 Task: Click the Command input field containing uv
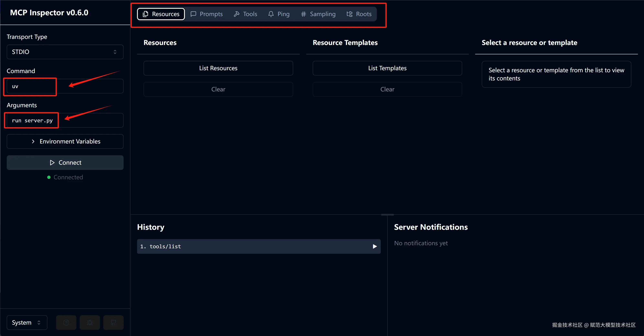[65, 86]
